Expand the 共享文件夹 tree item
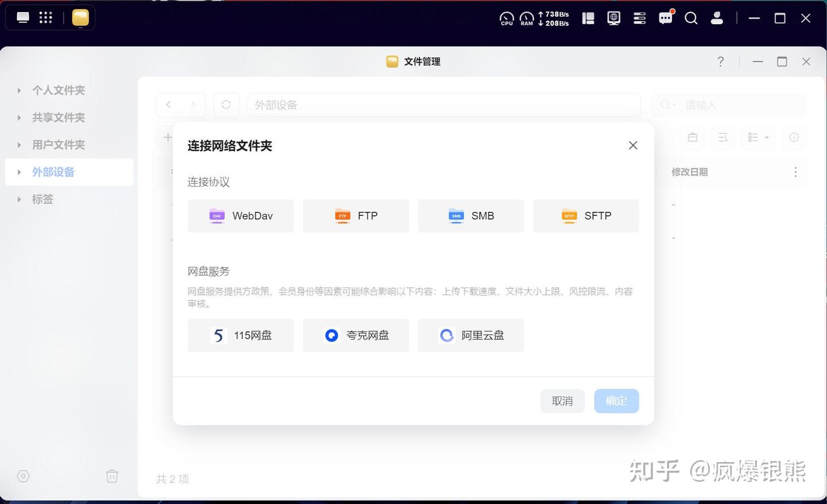Screen dimensions: 827x504 coord(19,118)
